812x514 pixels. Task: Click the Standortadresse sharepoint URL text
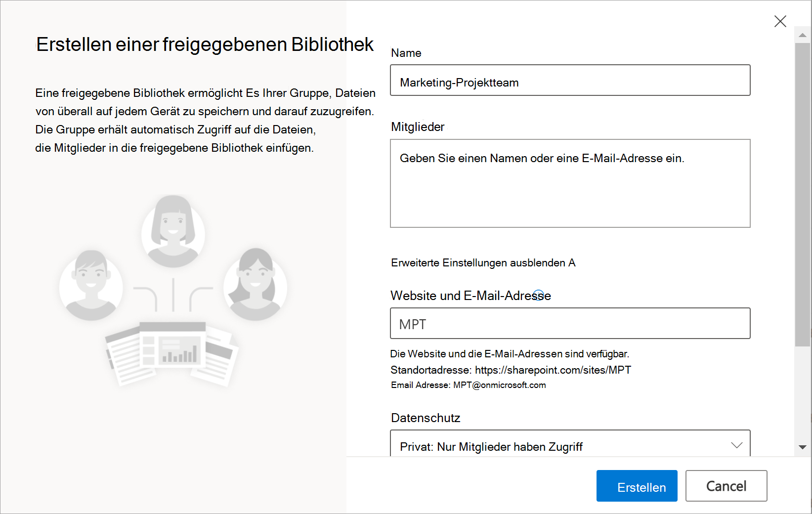pyautogui.click(x=511, y=370)
